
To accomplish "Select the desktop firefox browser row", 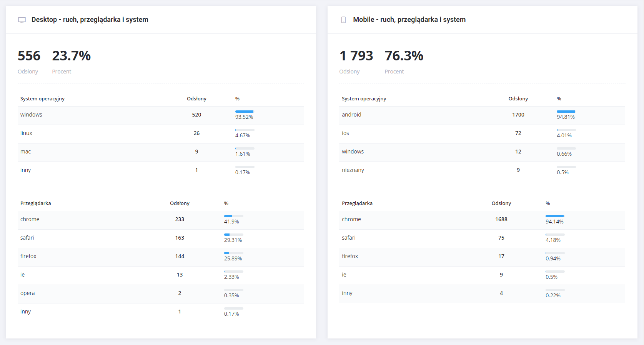I will click(x=161, y=257).
